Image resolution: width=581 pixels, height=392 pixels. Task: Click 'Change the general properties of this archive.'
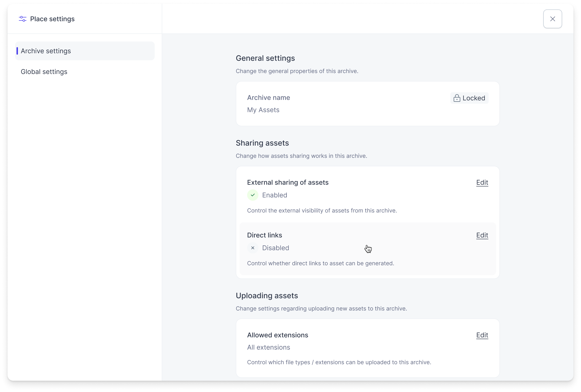click(297, 71)
